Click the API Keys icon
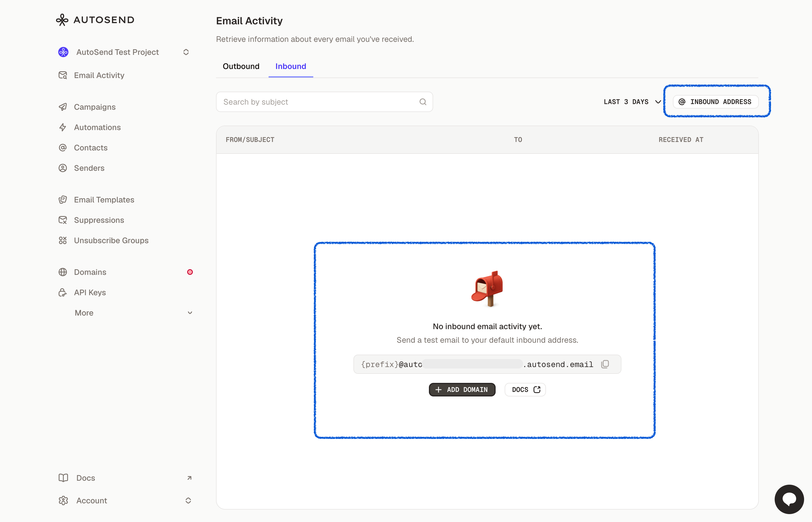 (63, 292)
